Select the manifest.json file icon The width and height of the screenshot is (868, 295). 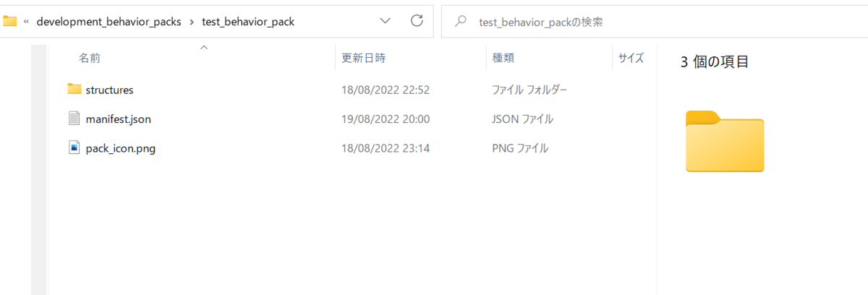pyautogui.click(x=74, y=119)
